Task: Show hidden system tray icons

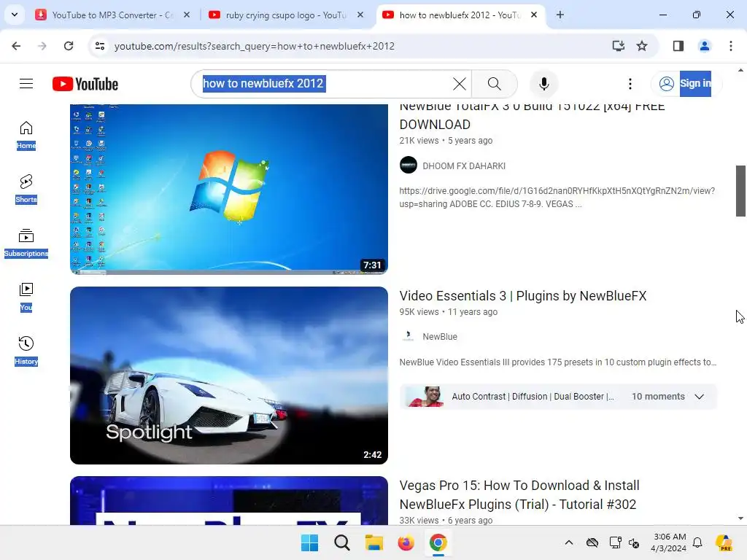Action: click(569, 542)
